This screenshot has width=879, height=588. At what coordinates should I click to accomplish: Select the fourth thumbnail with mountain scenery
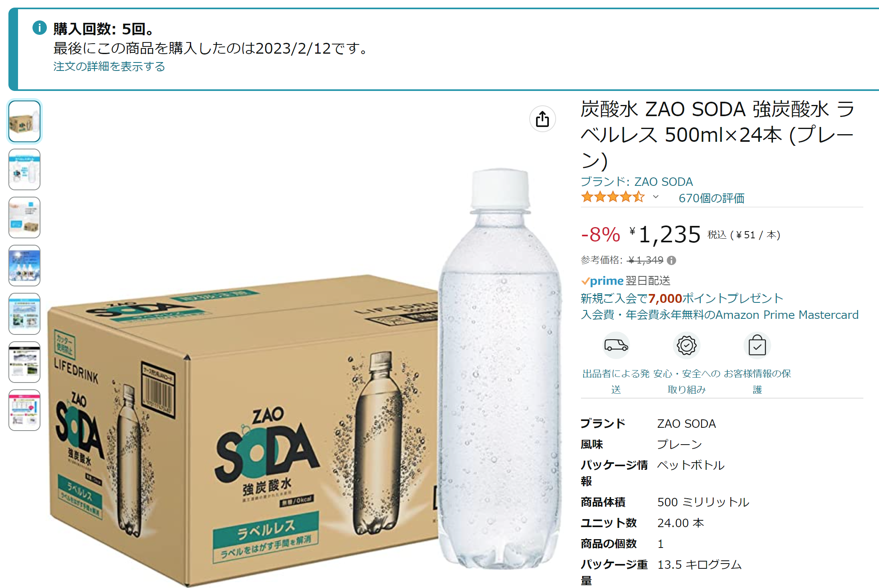(x=24, y=266)
